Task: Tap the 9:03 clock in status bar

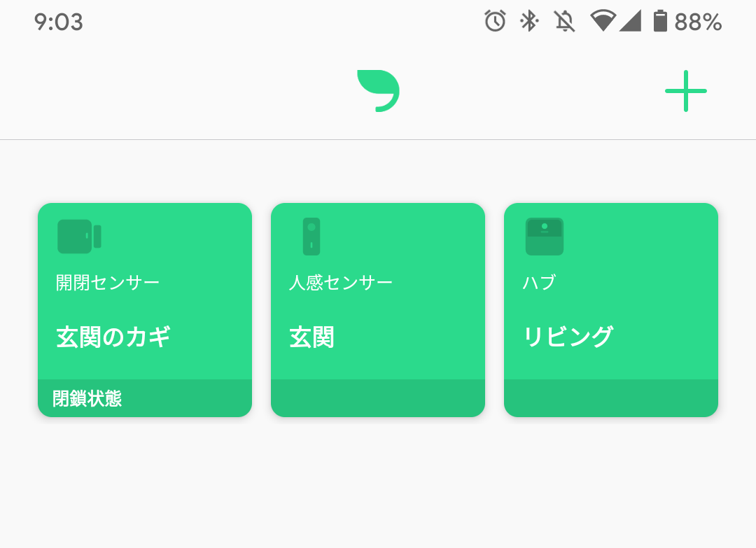Action: click(x=59, y=22)
